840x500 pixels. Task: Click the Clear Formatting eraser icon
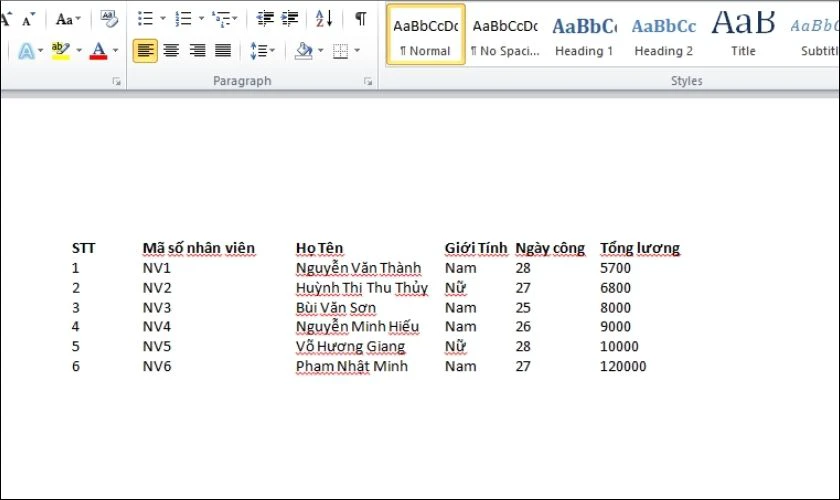tap(109, 19)
